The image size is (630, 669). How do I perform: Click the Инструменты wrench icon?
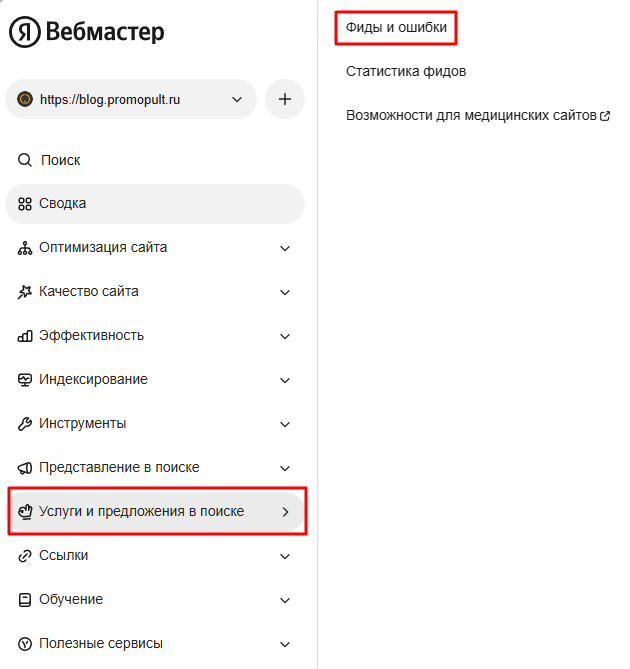(x=25, y=424)
